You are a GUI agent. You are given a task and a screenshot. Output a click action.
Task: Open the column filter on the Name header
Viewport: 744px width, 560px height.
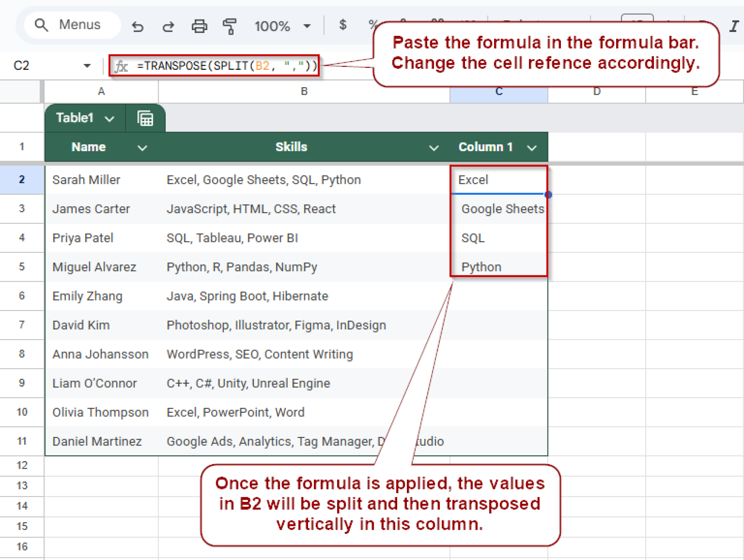click(x=142, y=148)
